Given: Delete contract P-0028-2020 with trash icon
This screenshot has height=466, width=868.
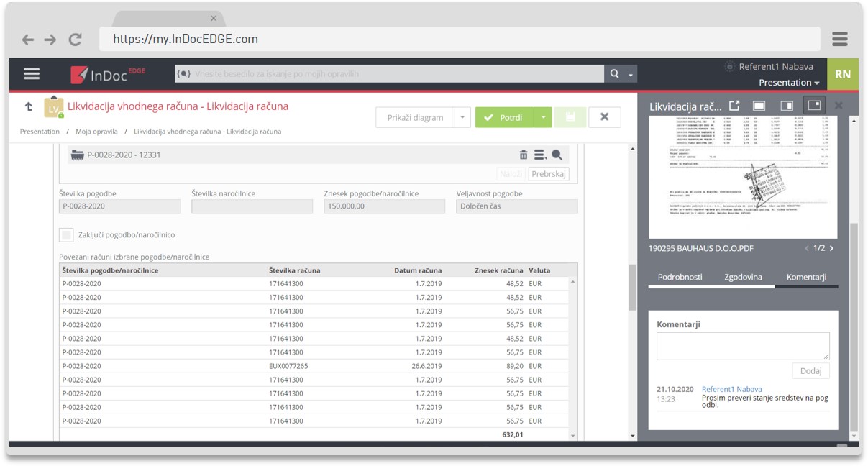Looking at the screenshot, I should click(x=524, y=155).
